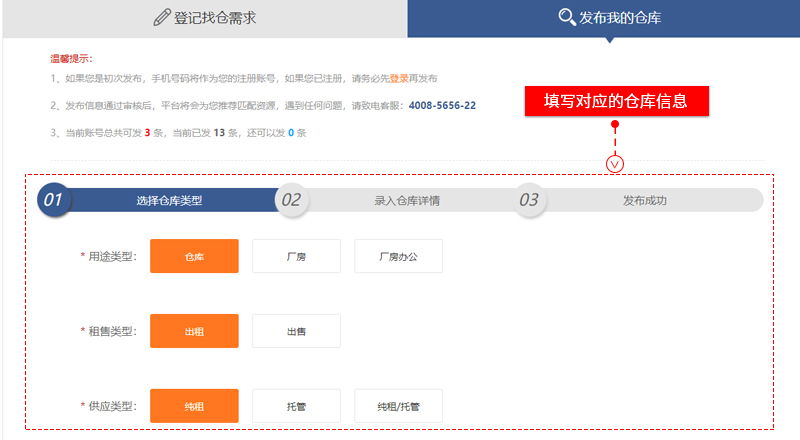Select 纯租 as the supply type
This screenshot has width=800, height=440.
tap(194, 406)
